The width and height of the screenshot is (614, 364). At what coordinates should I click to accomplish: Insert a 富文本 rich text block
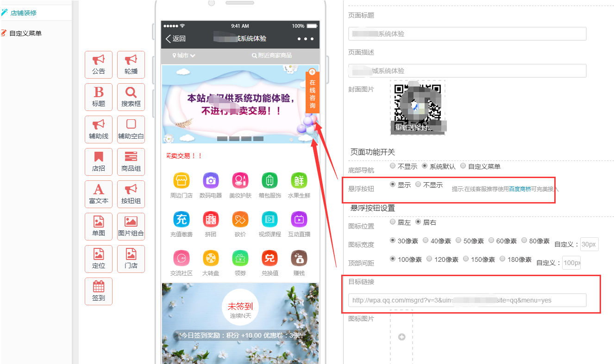pos(99,194)
